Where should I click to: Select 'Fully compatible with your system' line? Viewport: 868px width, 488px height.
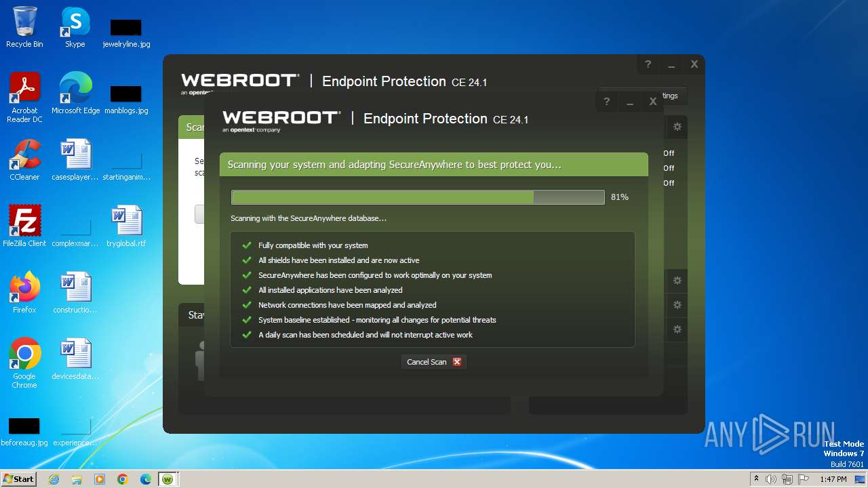point(313,245)
